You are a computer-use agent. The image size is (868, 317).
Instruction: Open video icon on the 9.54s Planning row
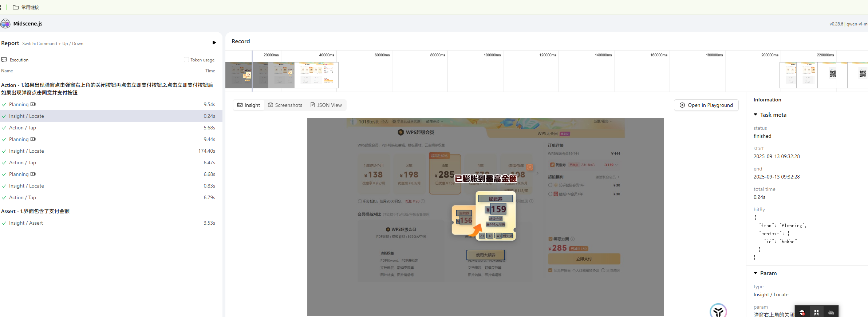point(33,104)
